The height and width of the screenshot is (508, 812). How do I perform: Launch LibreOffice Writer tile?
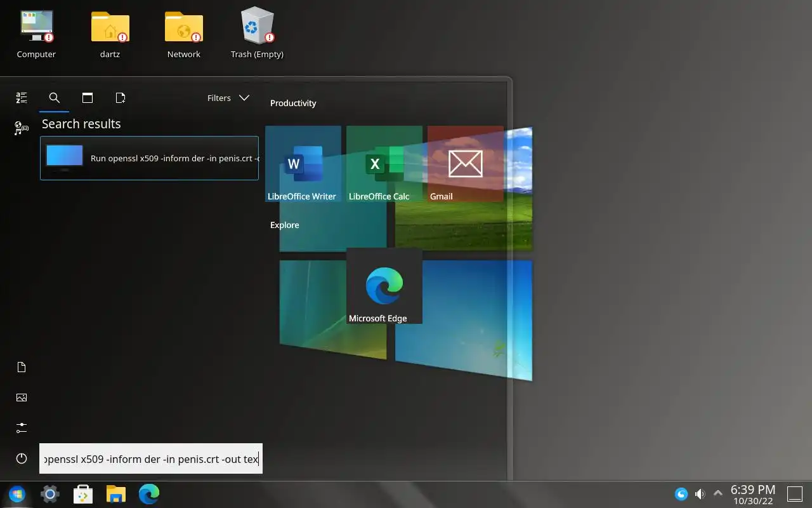303,164
